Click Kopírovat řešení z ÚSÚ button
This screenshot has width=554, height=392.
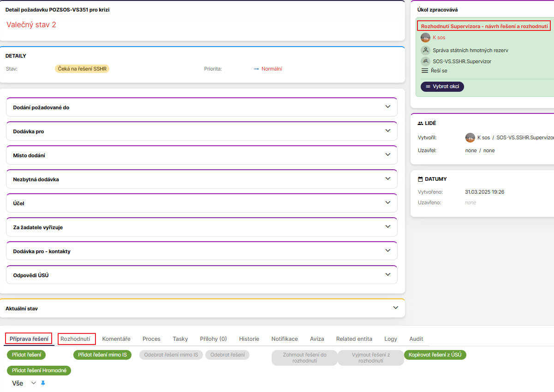click(x=435, y=355)
